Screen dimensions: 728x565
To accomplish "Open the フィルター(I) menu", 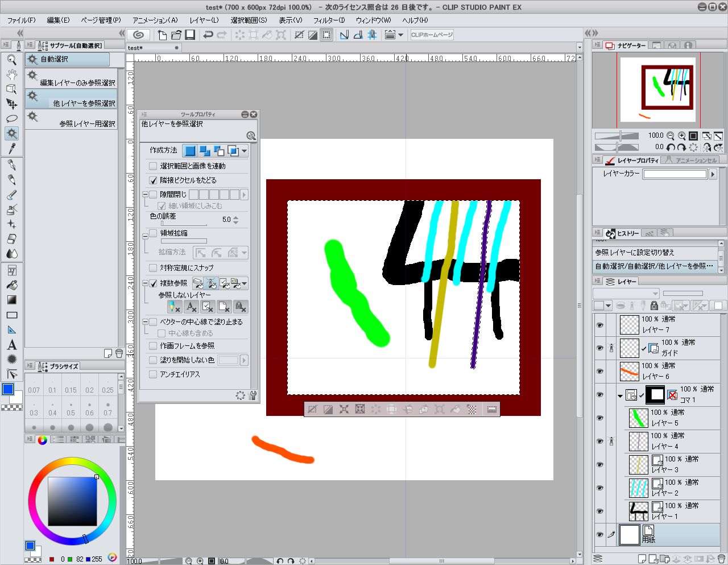I will (329, 20).
